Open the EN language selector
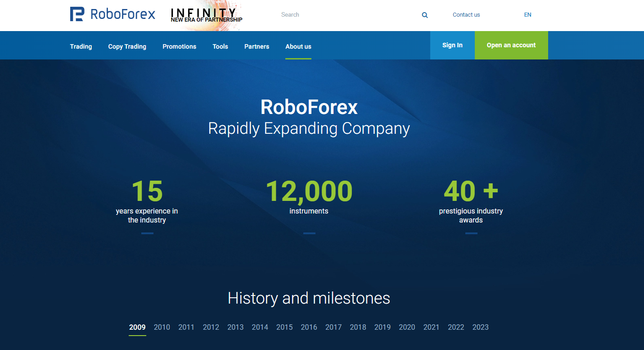This screenshot has height=350, width=644. [527, 15]
